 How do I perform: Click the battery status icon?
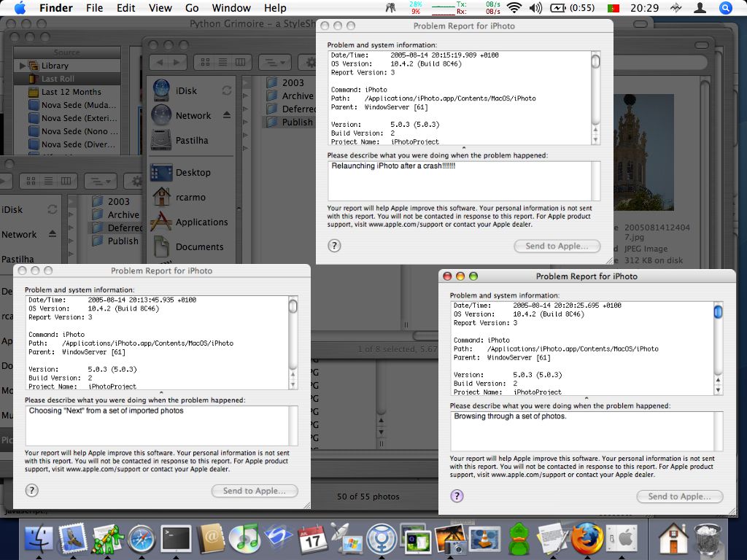(x=557, y=8)
